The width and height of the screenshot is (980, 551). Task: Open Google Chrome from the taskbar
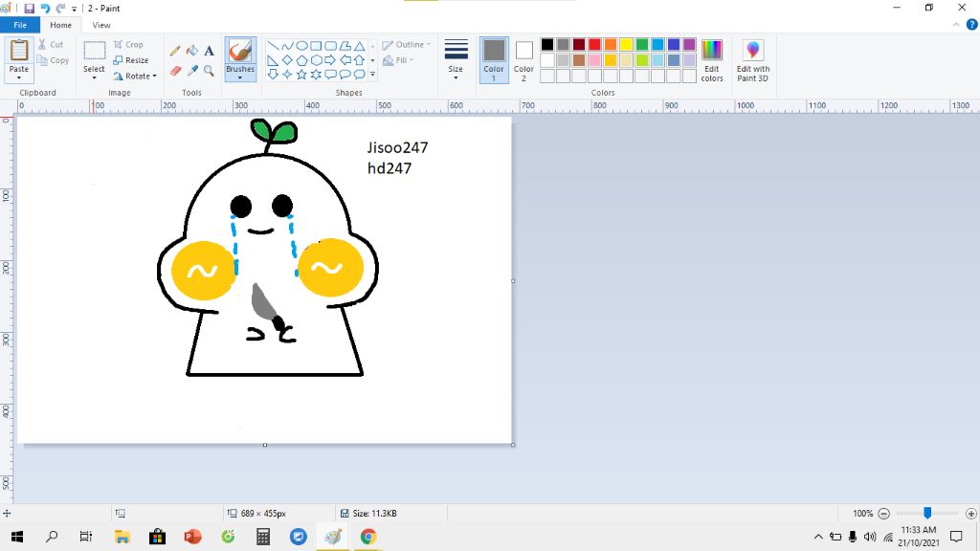(x=368, y=537)
